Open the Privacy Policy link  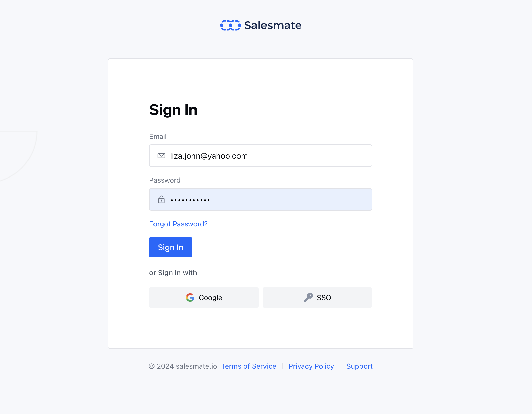(311, 366)
